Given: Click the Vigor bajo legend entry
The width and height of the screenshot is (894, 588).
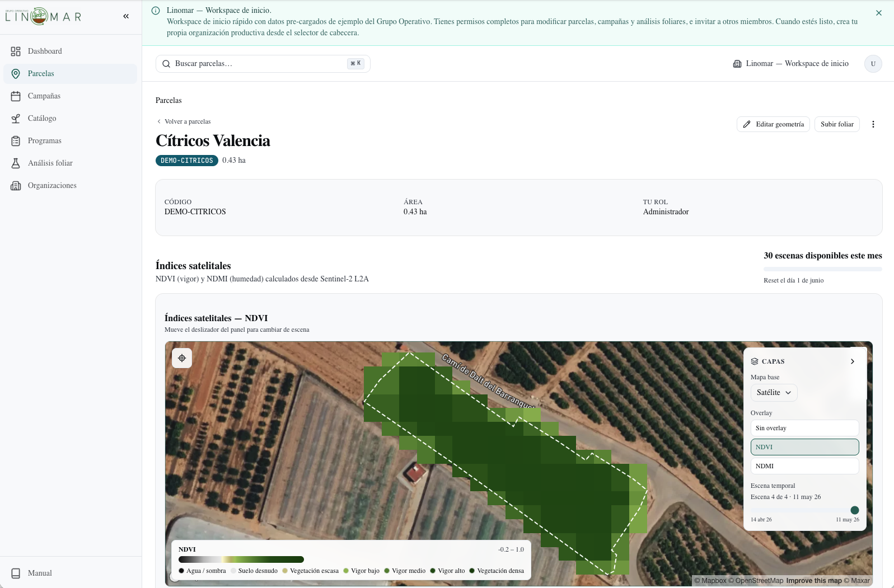Looking at the screenshot, I should tap(361, 571).
